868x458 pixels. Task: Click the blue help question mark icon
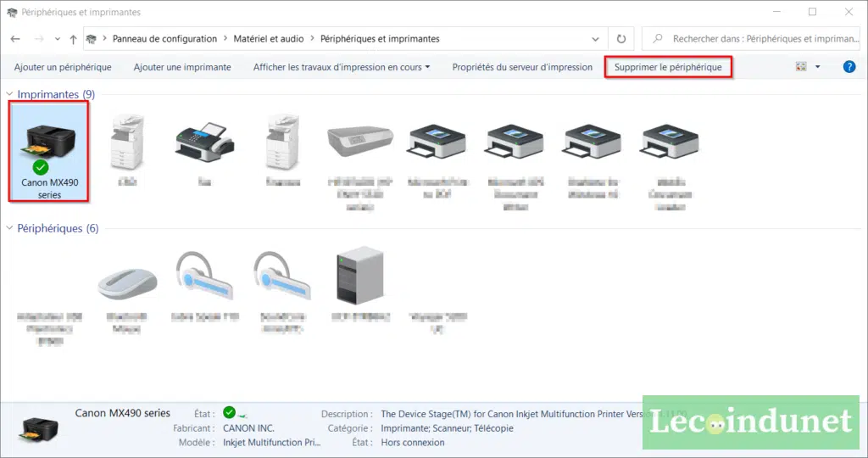(x=849, y=67)
